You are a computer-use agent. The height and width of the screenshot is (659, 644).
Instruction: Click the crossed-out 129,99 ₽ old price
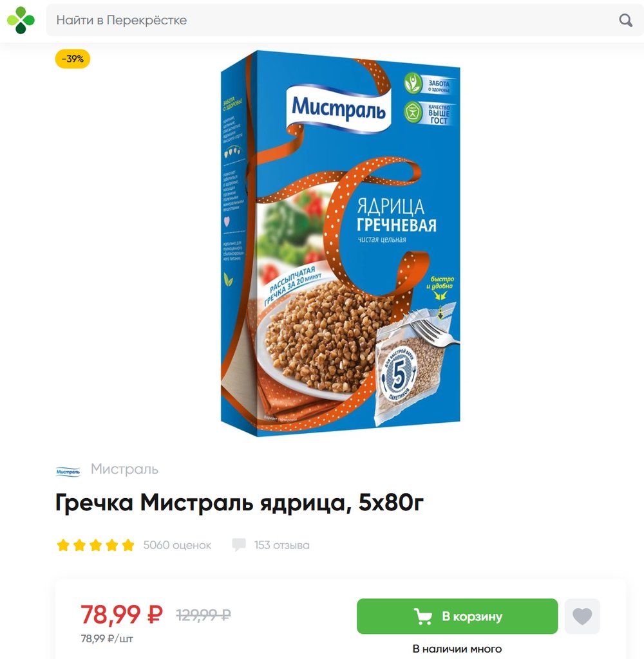pyautogui.click(x=203, y=615)
